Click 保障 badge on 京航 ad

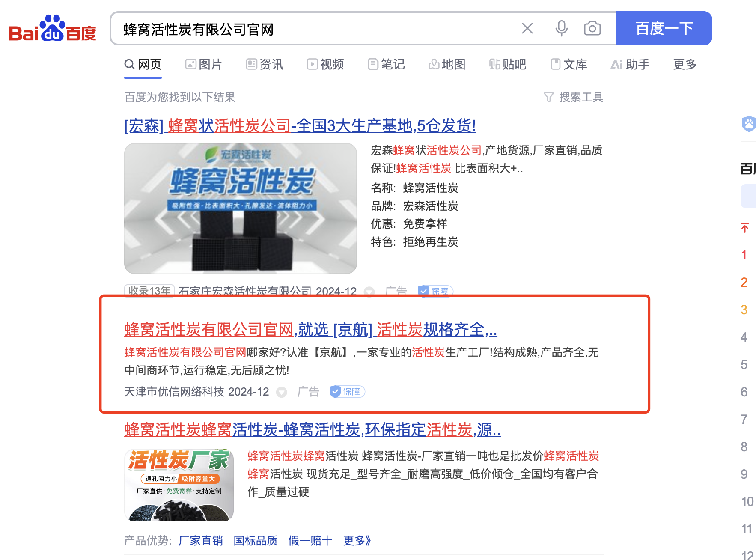347,392
